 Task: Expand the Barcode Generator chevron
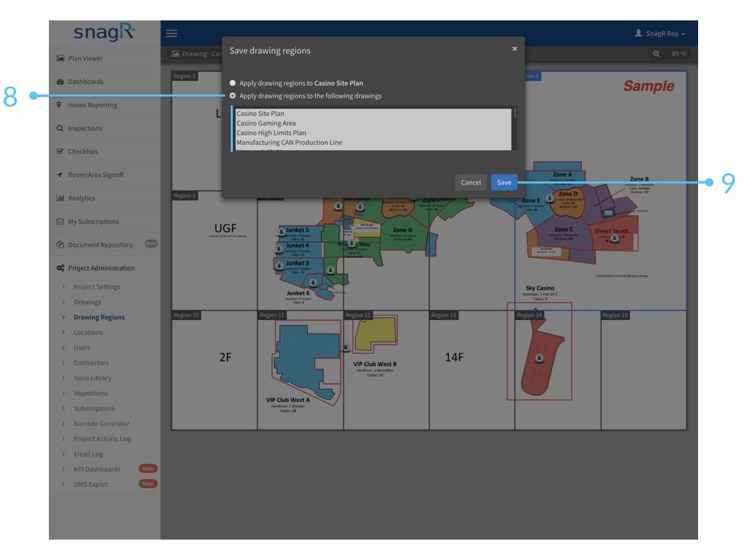[x=64, y=424]
